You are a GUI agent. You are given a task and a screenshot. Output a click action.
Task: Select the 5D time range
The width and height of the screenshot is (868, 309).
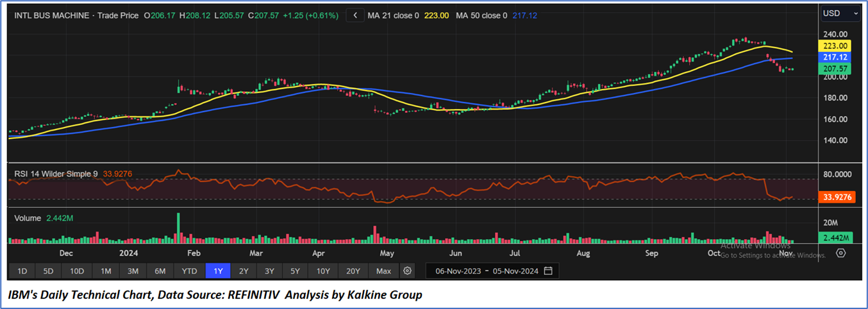[x=48, y=271]
